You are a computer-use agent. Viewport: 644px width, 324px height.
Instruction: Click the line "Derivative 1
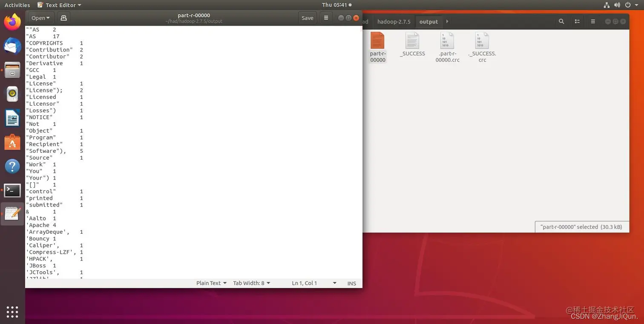pyautogui.click(x=55, y=63)
